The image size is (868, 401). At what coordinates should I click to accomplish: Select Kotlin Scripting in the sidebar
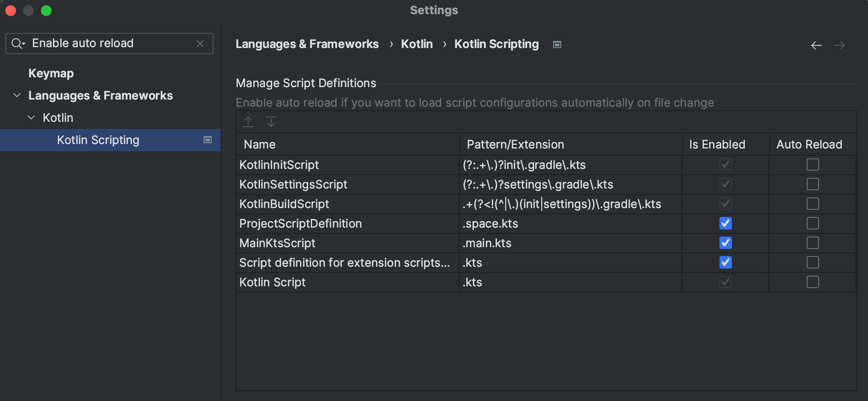pos(110,140)
